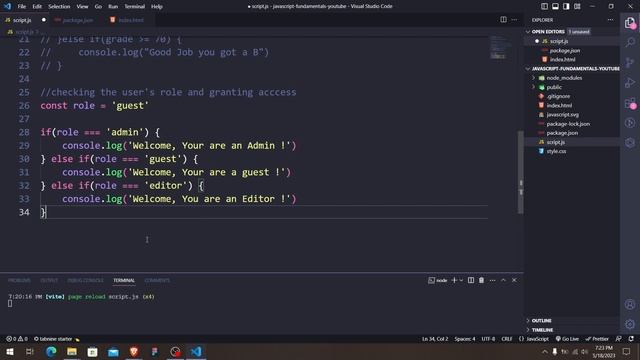
Task: Split the terminal pane
Action: point(471,280)
